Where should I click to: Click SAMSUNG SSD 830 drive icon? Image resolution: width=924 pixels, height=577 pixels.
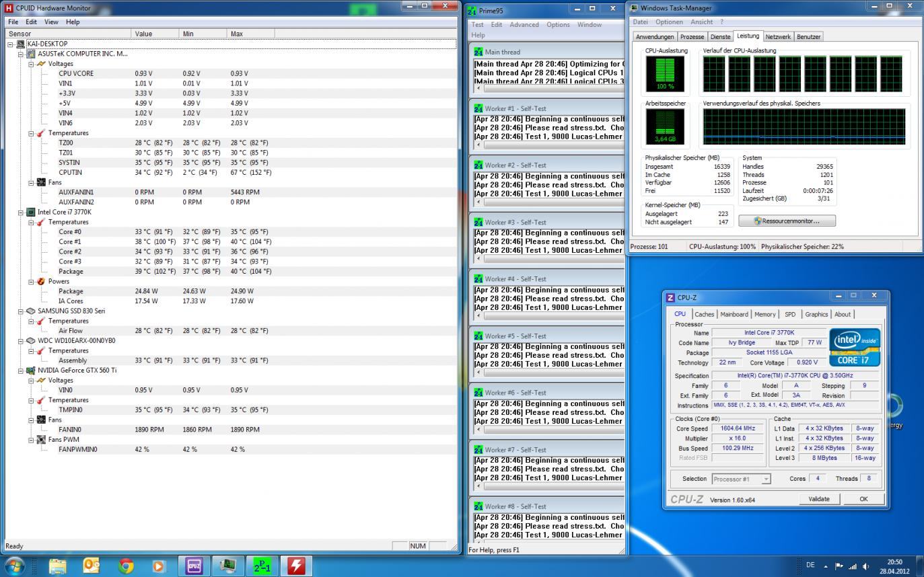[31, 311]
